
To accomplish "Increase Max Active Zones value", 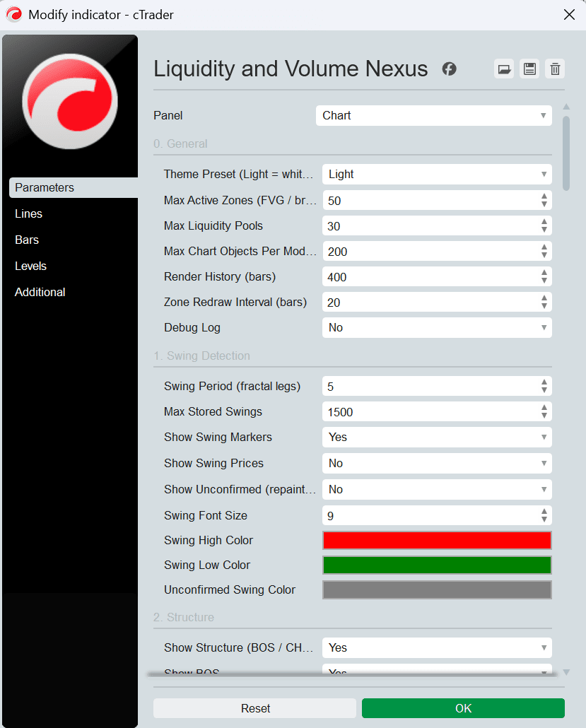I will click(x=544, y=196).
